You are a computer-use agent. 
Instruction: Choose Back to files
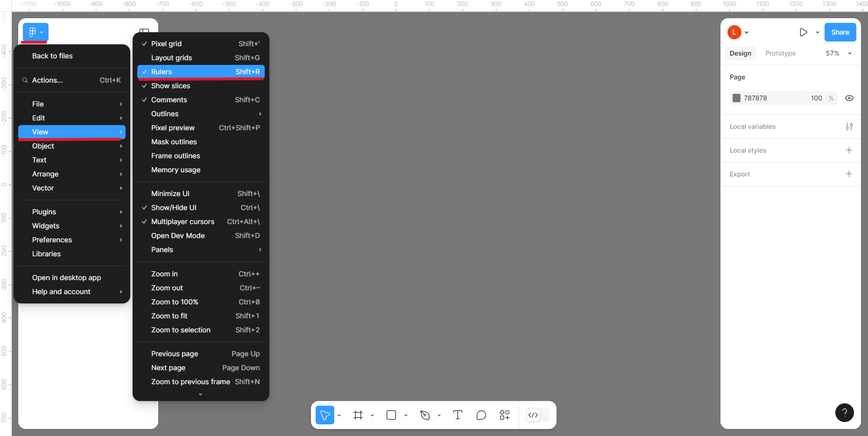(x=72, y=56)
